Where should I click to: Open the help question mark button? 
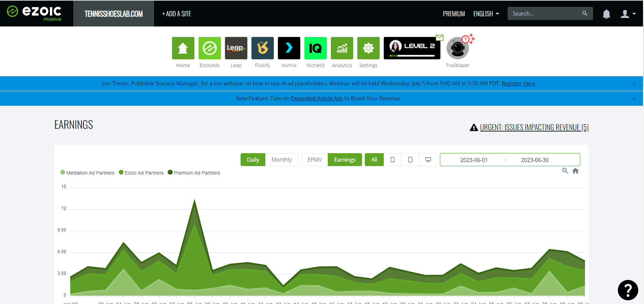tap(628, 290)
